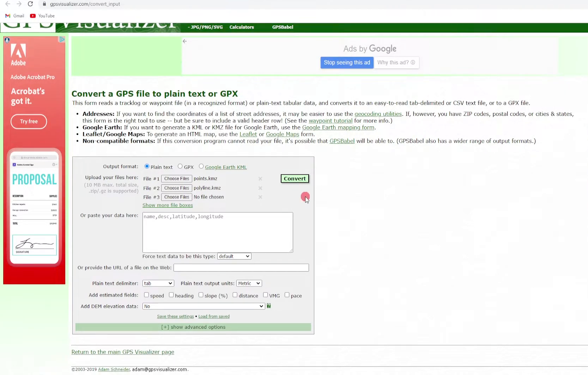The height and width of the screenshot is (375, 588).
Task: Open the Force text data type dropdown
Action: pyautogui.click(x=234, y=256)
